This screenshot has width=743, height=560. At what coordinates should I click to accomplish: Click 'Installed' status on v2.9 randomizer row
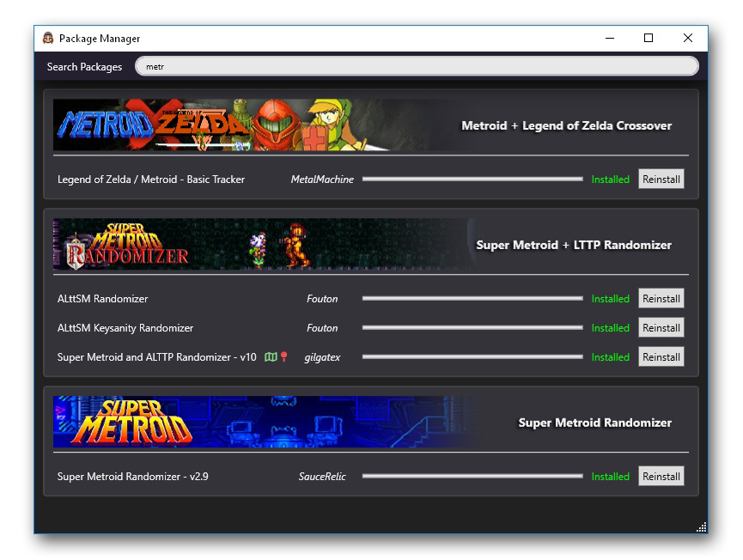[611, 476]
